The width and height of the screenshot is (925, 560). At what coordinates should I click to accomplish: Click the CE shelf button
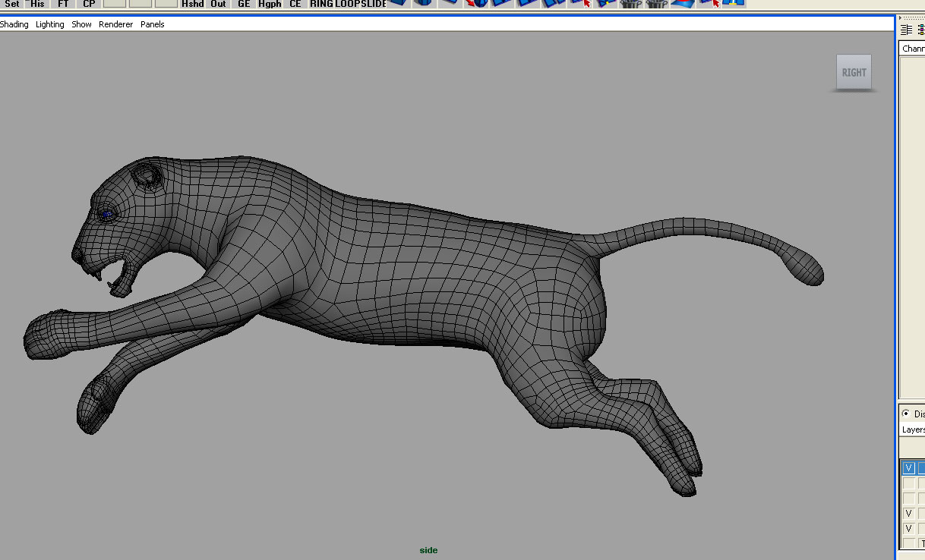pos(295,4)
